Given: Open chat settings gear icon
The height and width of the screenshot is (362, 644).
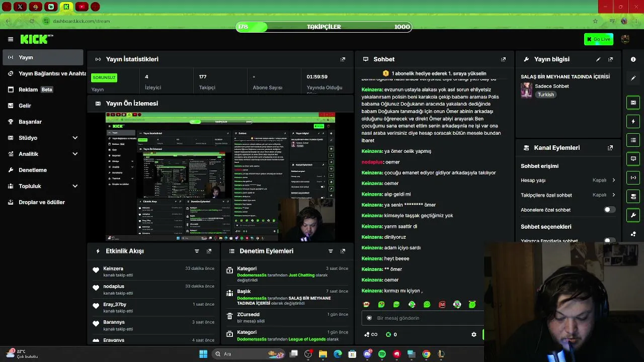Looking at the screenshot, I should point(473,334).
